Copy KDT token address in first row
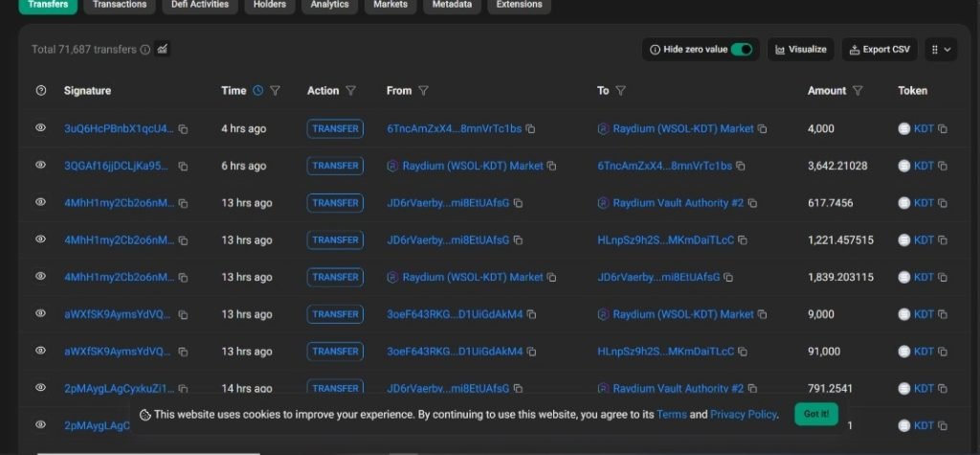980x455 pixels. (x=943, y=129)
